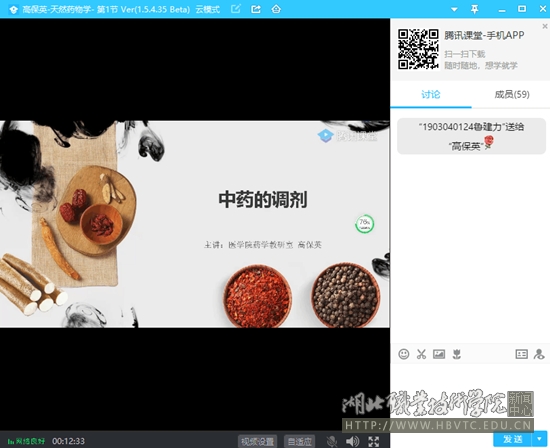Mute the speaker volume
Screen dimensions: 550x448
coord(352,441)
